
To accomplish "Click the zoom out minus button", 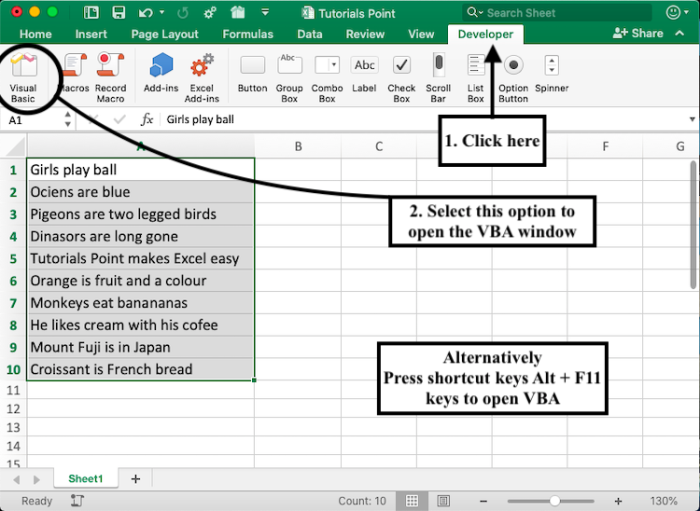I will click(483, 501).
